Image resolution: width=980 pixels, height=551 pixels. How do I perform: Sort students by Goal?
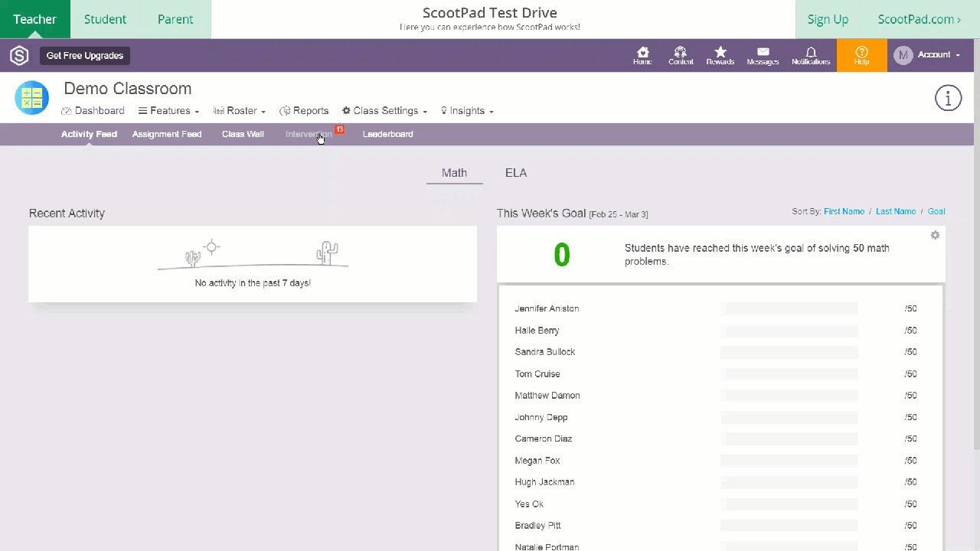point(936,211)
